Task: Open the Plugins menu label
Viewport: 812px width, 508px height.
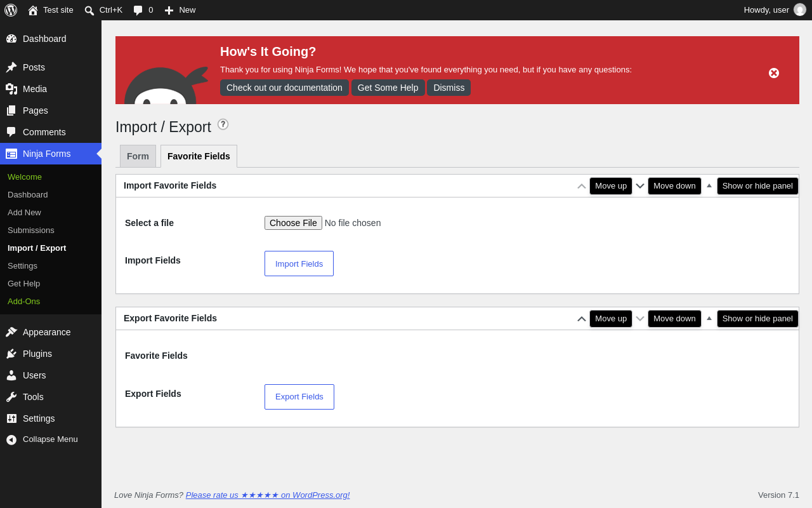Action: point(37,354)
